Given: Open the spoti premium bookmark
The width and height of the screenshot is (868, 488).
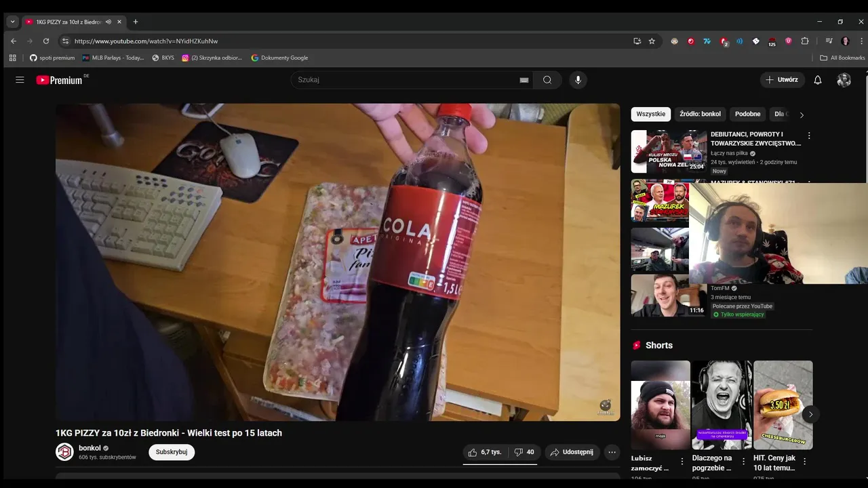Looking at the screenshot, I should point(52,58).
